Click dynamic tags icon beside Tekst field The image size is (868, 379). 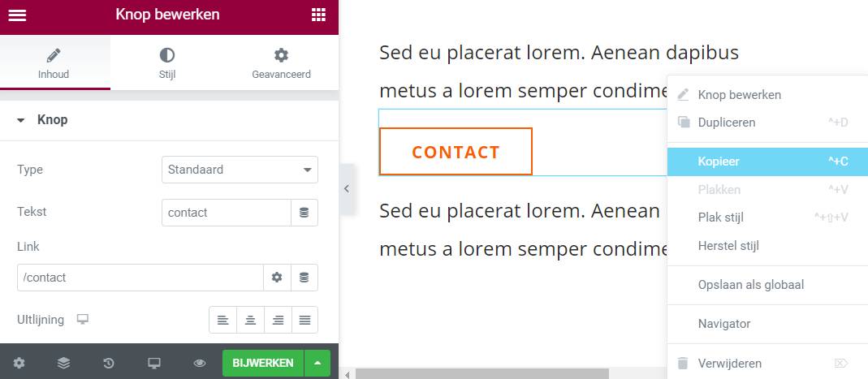coord(304,213)
